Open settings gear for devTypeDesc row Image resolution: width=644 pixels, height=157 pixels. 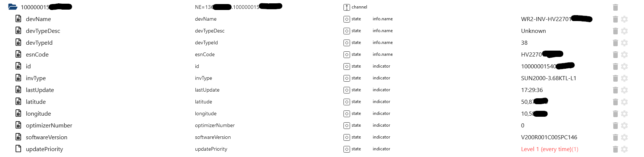point(624,31)
